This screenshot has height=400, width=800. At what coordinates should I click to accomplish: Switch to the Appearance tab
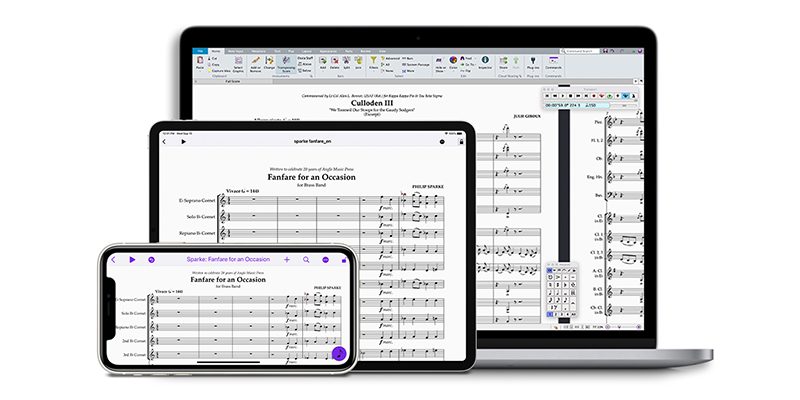tap(328, 52)
